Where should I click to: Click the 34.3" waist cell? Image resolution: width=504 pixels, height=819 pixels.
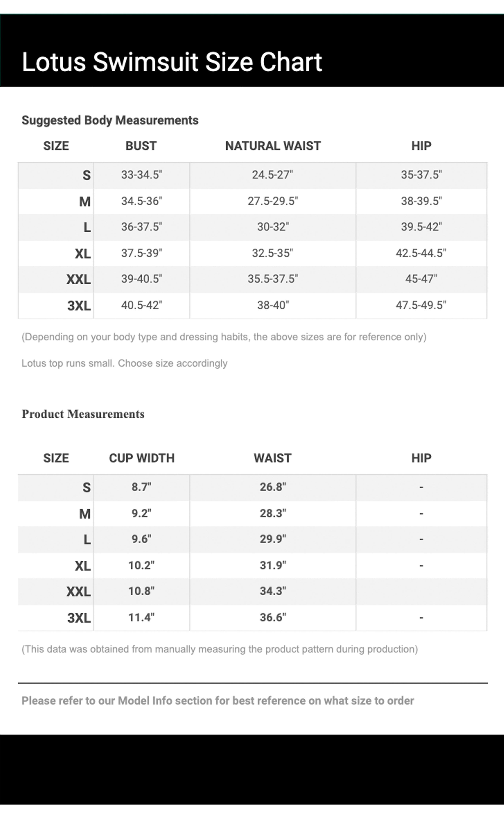tap(273, 591)
